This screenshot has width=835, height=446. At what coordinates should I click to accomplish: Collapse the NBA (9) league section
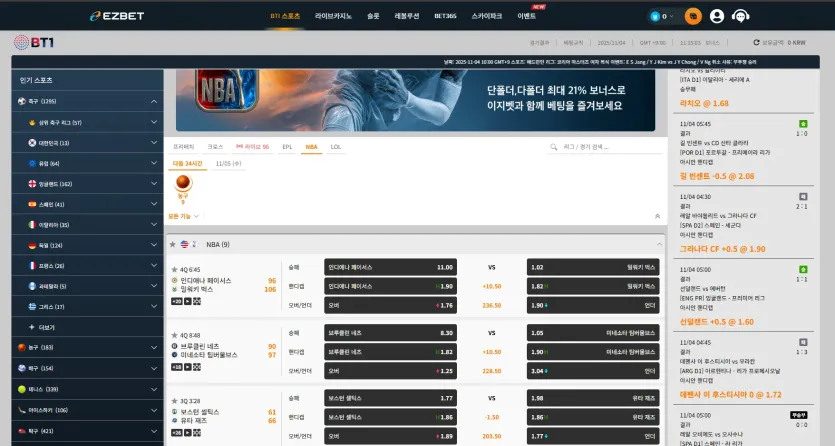pyautogui.click(x=659, y=244)
